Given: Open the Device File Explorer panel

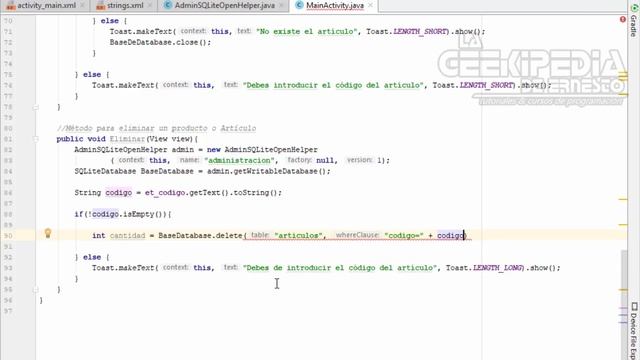Looking at the screenshot, I should coord(634,331).
